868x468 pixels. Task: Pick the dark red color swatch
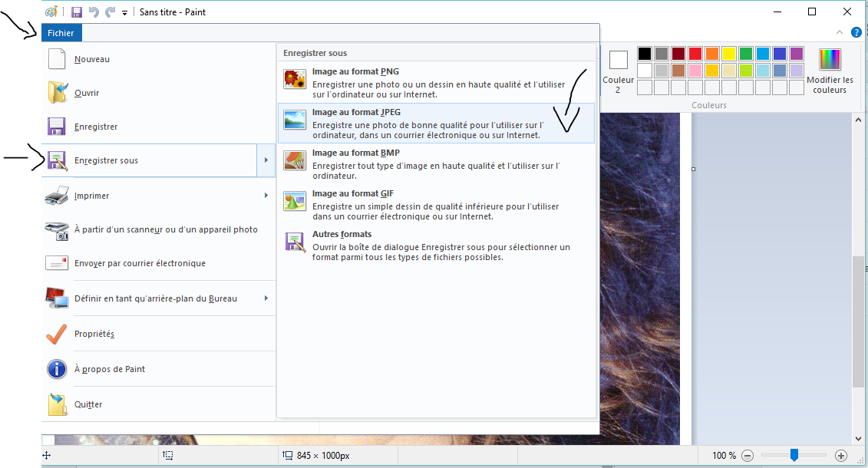click(678, 54)
